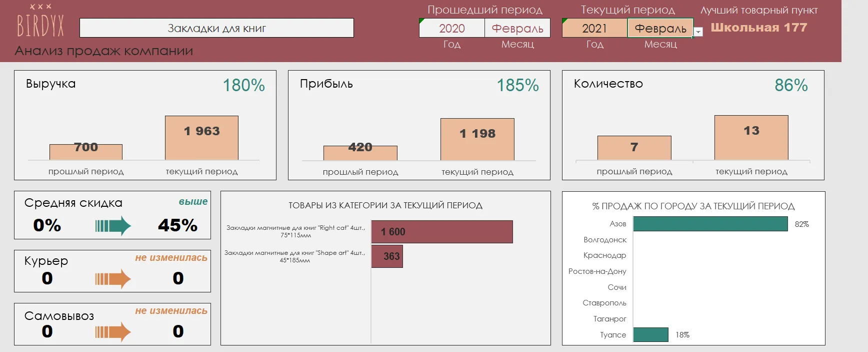Click the Right cat product label
The width and height of the screenshot is (868, 352).
tap(295, 231)
